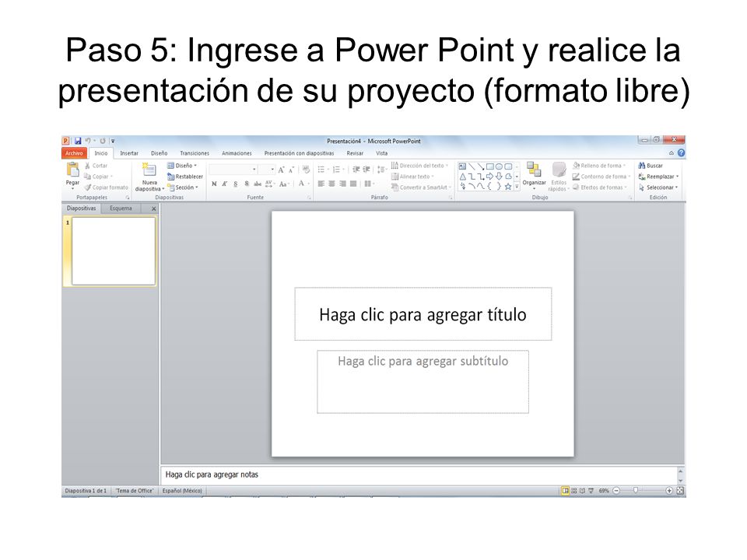The height and width of the screenshot is (560, 747).
Task: Expand the shapes gallery more arrow
Action: click(517, 187)
